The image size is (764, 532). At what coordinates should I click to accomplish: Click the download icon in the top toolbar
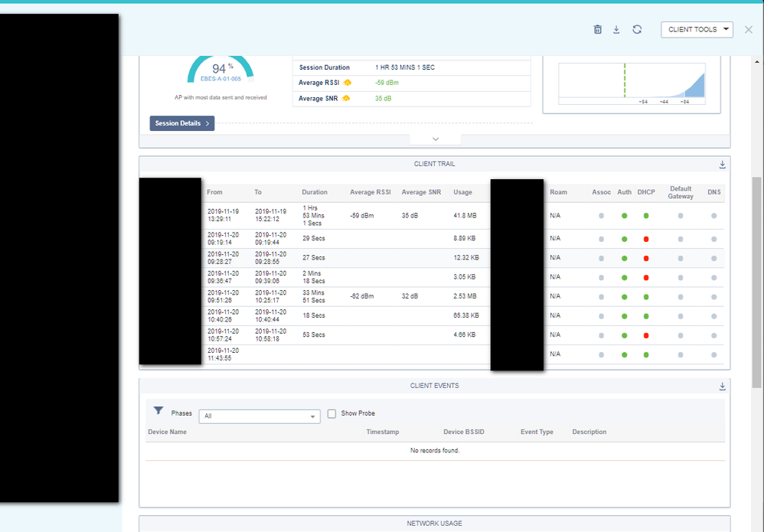[616, 30]
